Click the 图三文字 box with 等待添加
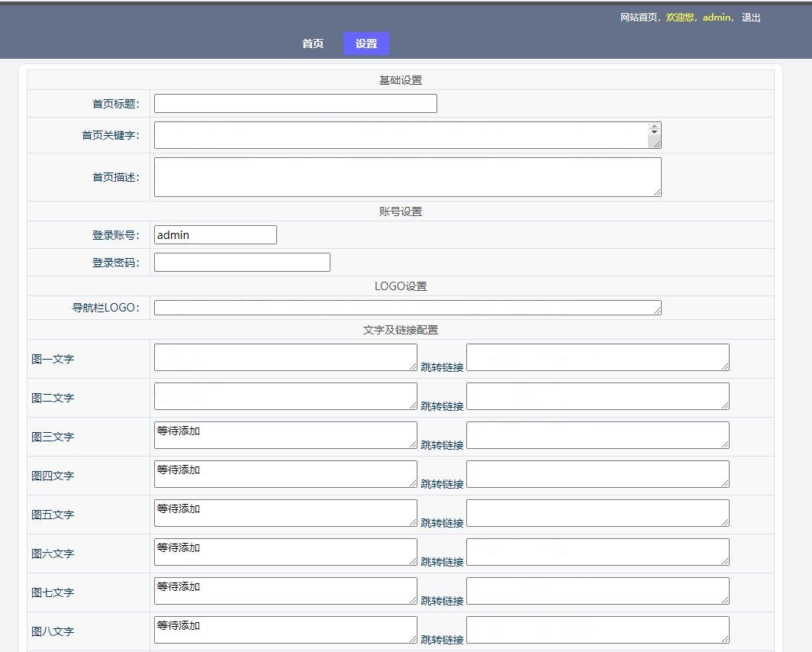812x652 pixels. coord(285,435)
